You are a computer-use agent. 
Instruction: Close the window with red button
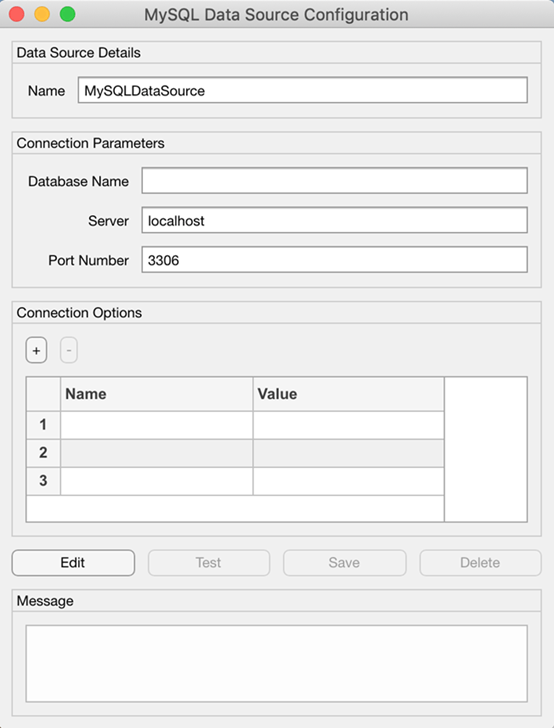[x=17, y=14]
